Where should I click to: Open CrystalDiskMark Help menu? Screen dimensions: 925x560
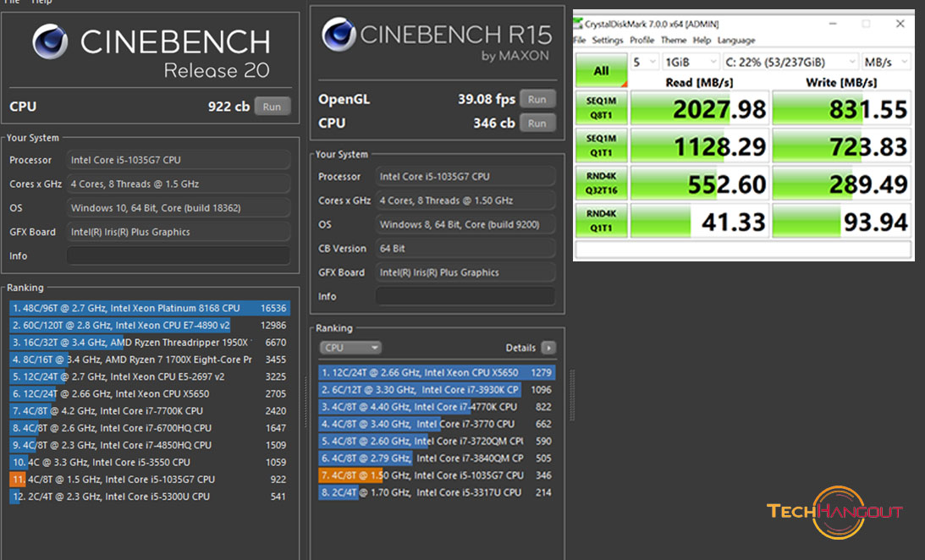coord(702,40)
